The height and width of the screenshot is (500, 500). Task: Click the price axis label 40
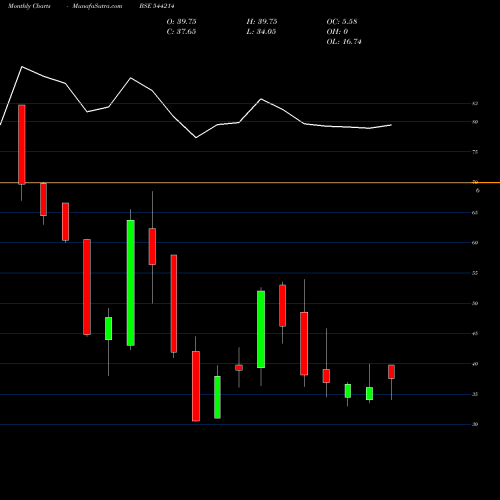(x=475, y=364)
